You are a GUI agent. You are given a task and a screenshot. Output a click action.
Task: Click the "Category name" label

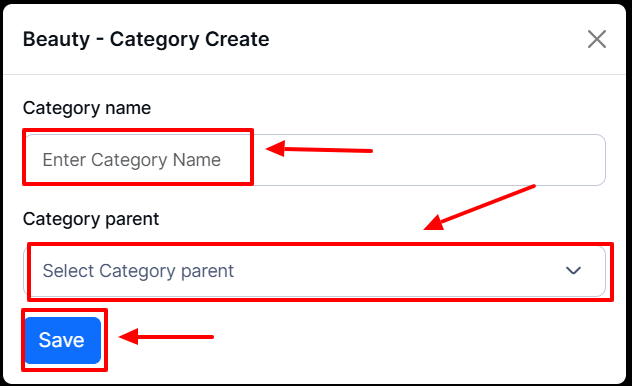[87, 108]
